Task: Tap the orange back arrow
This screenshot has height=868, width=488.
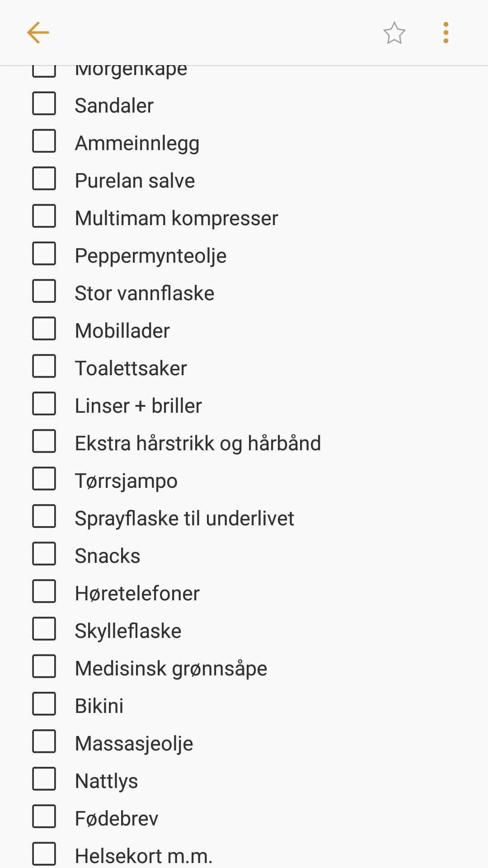Action: [38, 33]
